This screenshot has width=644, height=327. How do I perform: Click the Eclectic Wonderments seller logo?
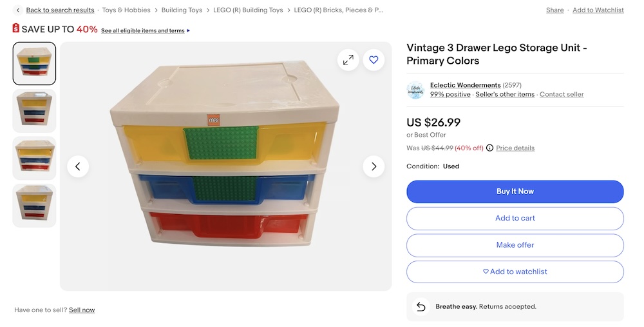[415, 90]
